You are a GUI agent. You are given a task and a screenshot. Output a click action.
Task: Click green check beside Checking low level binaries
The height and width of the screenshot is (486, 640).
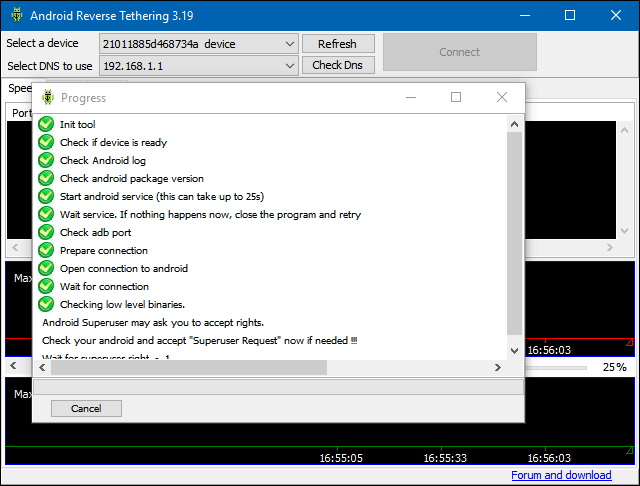click(46, 304)
